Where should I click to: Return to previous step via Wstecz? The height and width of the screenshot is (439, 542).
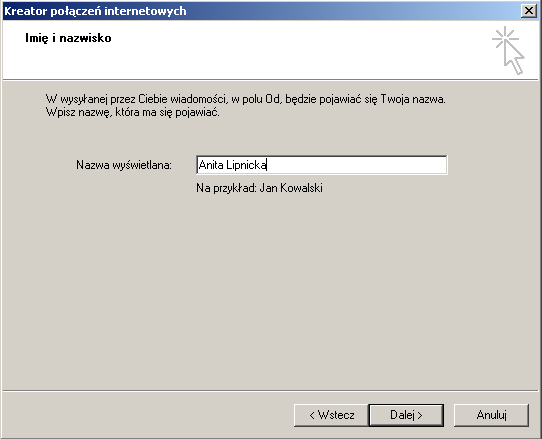pos(331,415)
